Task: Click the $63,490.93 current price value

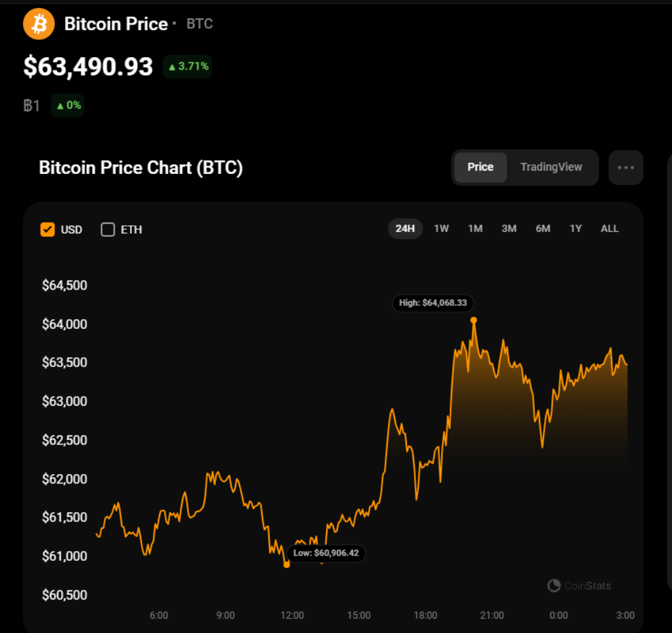Action: click(88, 66)
